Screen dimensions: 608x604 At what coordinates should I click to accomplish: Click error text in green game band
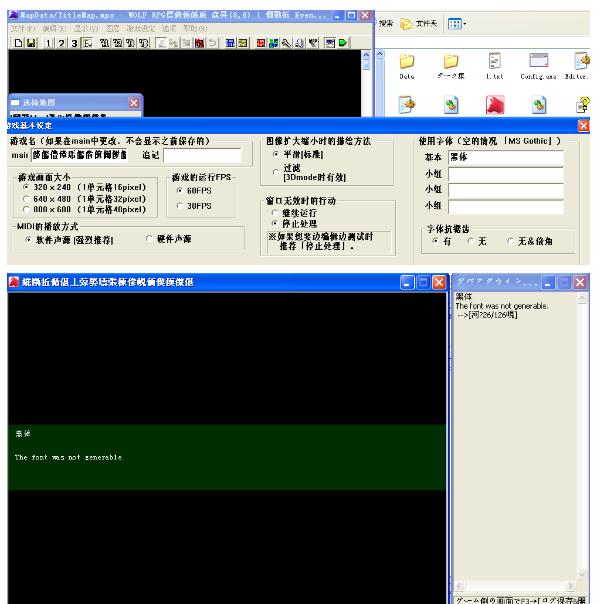click(x=68, y=457)
